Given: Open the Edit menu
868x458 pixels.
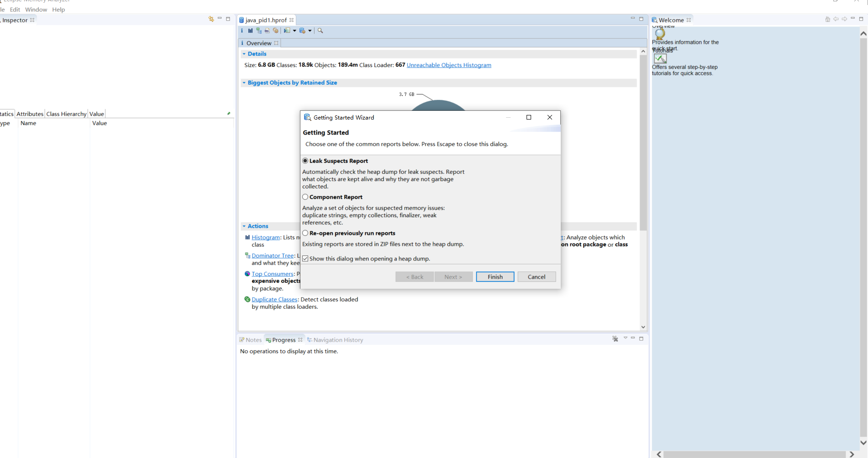Looking at the screenshot, I should [15, 10].
